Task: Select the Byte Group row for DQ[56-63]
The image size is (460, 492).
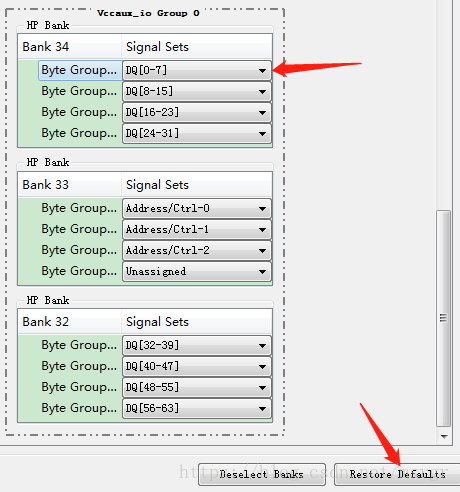Action: [80, 408]
